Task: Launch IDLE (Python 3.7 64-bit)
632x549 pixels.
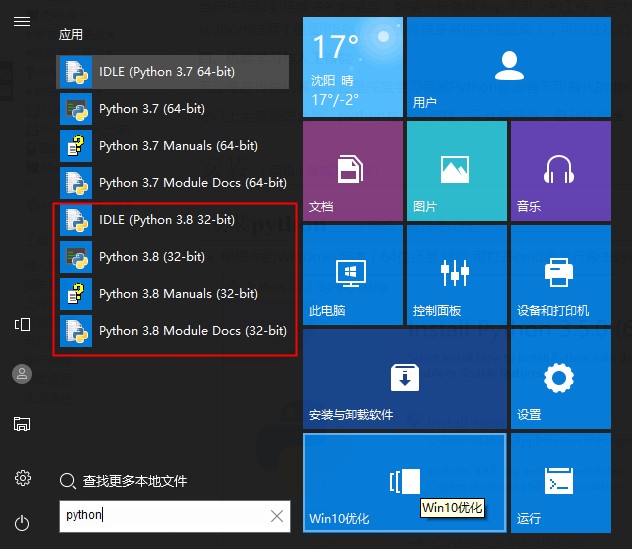Action: click(173, 72)
